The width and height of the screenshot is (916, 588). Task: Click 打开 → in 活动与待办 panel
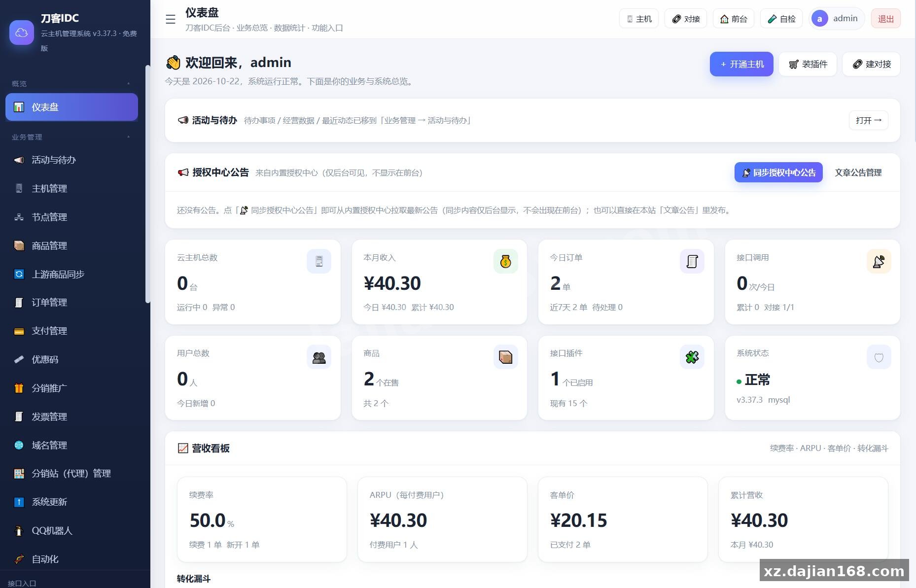869,120
